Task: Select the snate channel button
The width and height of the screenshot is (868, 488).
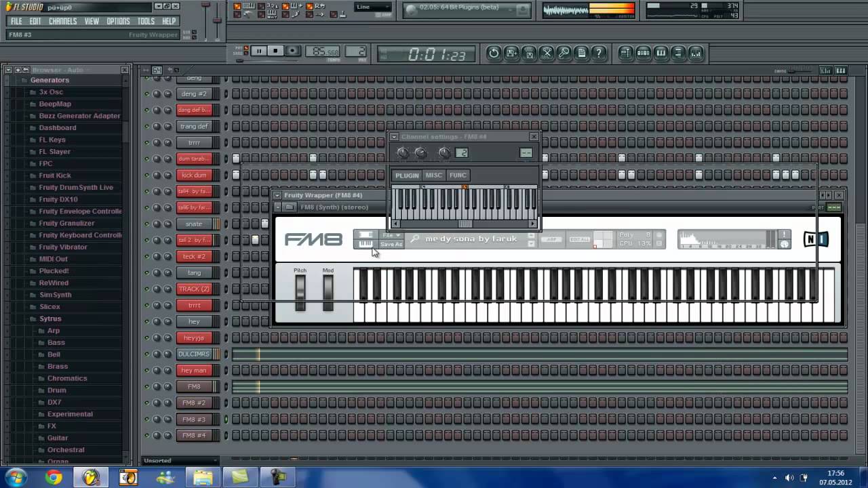Action: (194, 224)
